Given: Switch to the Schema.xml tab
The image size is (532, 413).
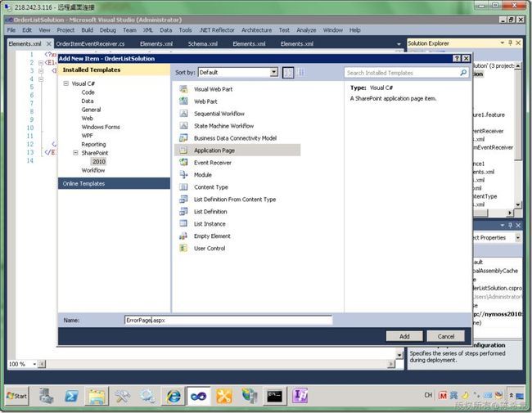Looking at the screenshot, I should point(202,43).
